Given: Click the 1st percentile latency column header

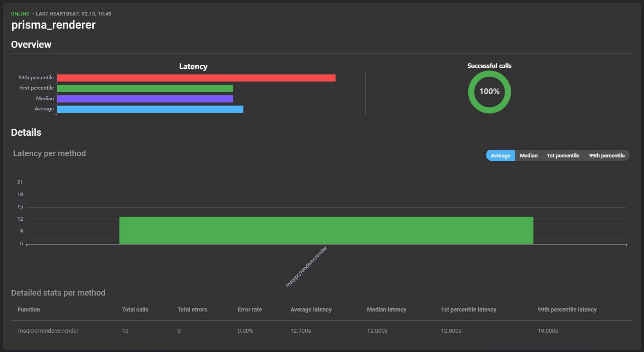Looking at the screenshot, I should [468, 309].
